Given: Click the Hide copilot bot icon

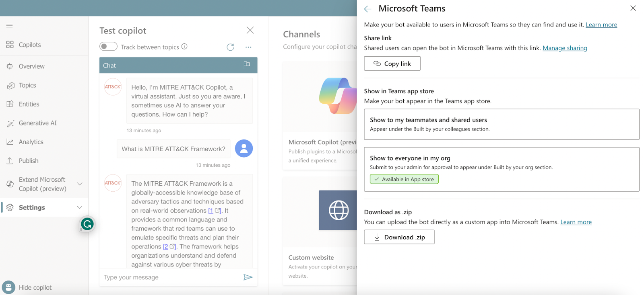Looking at the screenshot, I should pos(8,287).
